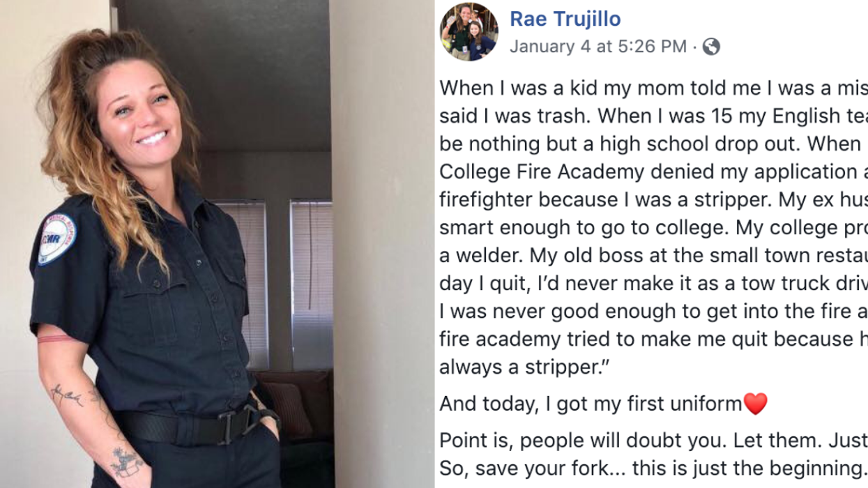Click the text "And today, I got my first uniform"

point(591,404)
